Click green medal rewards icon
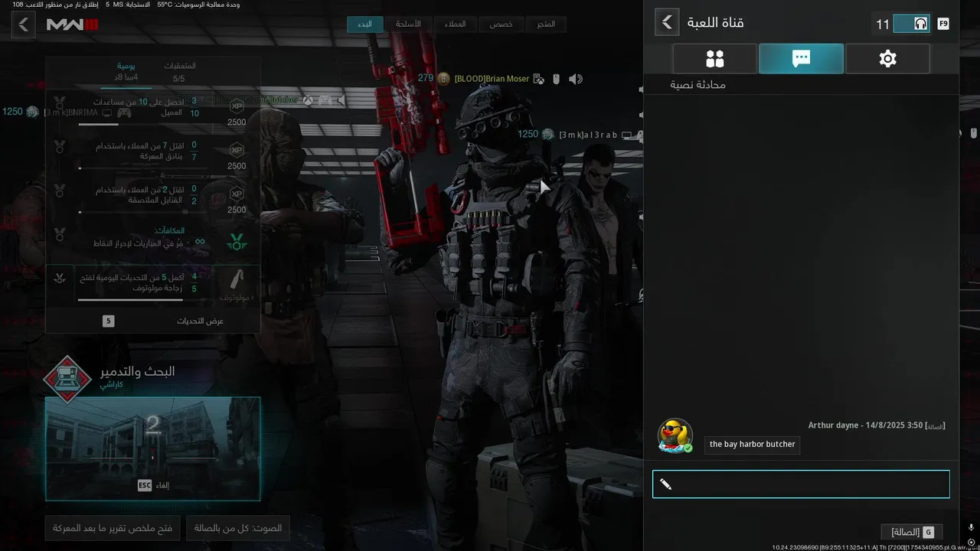The height and width of the screenshot is (551, 980). [237, 242]
